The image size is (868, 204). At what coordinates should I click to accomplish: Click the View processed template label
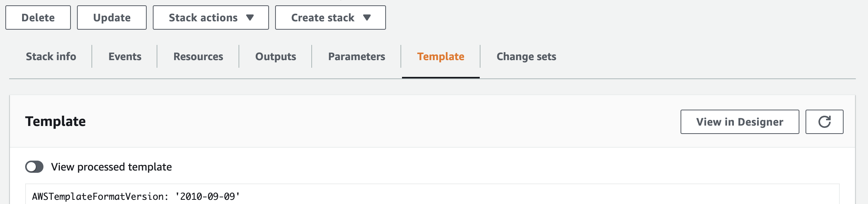pos(111,167)
